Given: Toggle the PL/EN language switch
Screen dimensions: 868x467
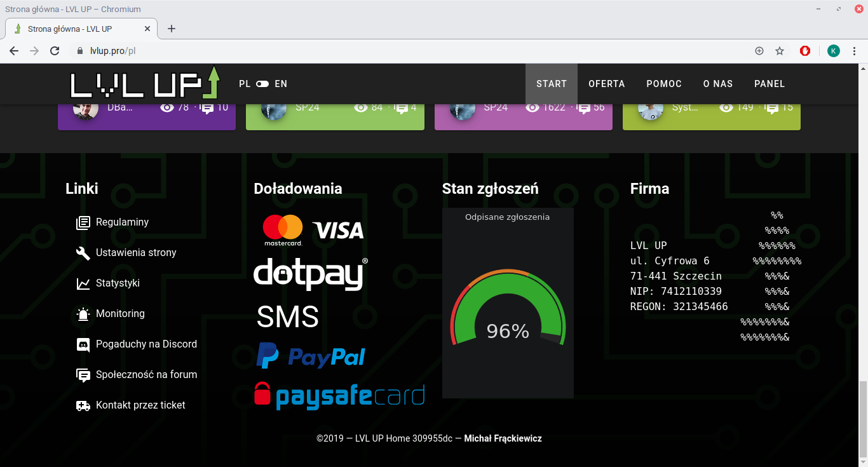Looking at the screenshot, I should (x=262, y=84).
